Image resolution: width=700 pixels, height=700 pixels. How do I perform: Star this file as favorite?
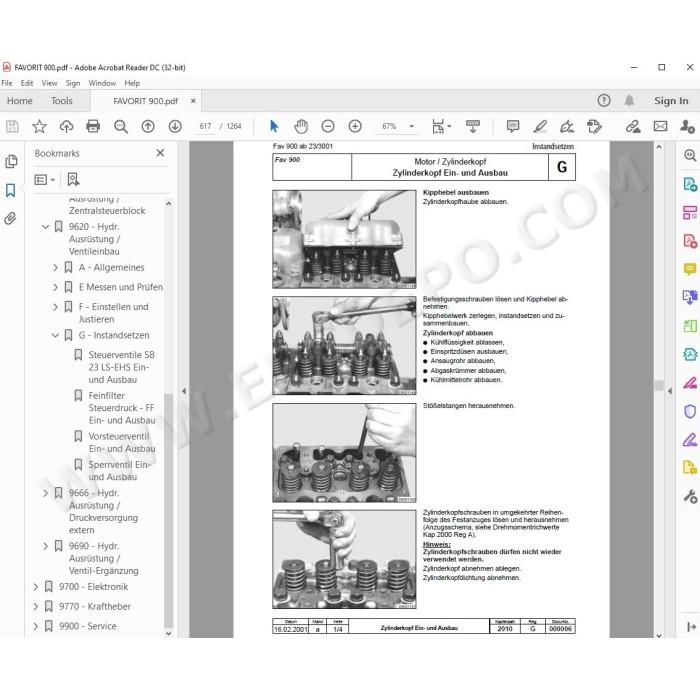39,126
